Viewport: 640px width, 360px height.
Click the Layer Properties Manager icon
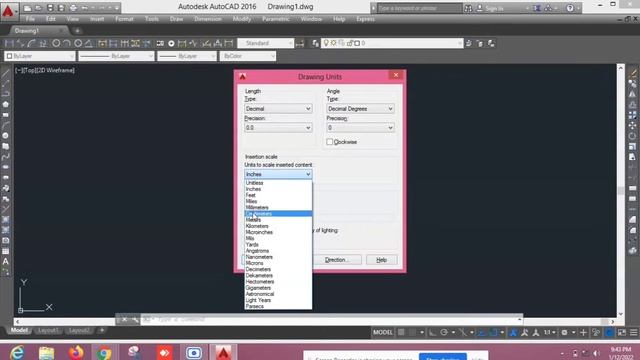point(315,43)
